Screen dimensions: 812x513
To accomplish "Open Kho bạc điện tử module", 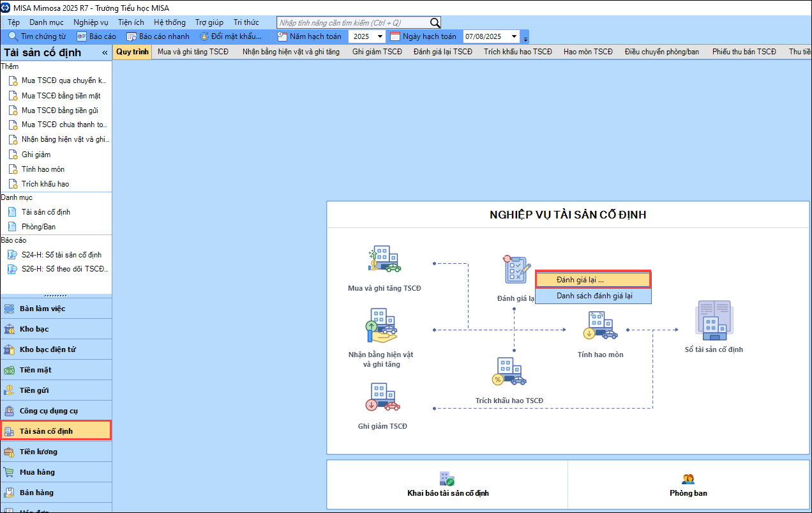I will pyautogui.click(x=56, y=349).
